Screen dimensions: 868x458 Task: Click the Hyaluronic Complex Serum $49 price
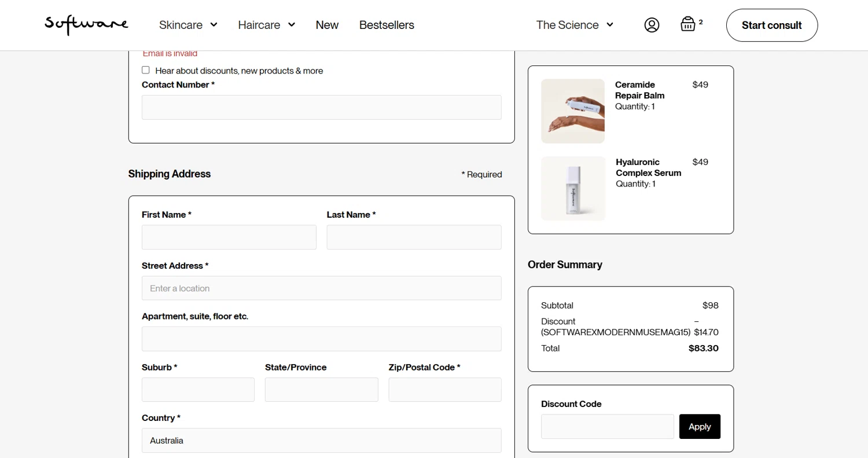click(700, 162)
